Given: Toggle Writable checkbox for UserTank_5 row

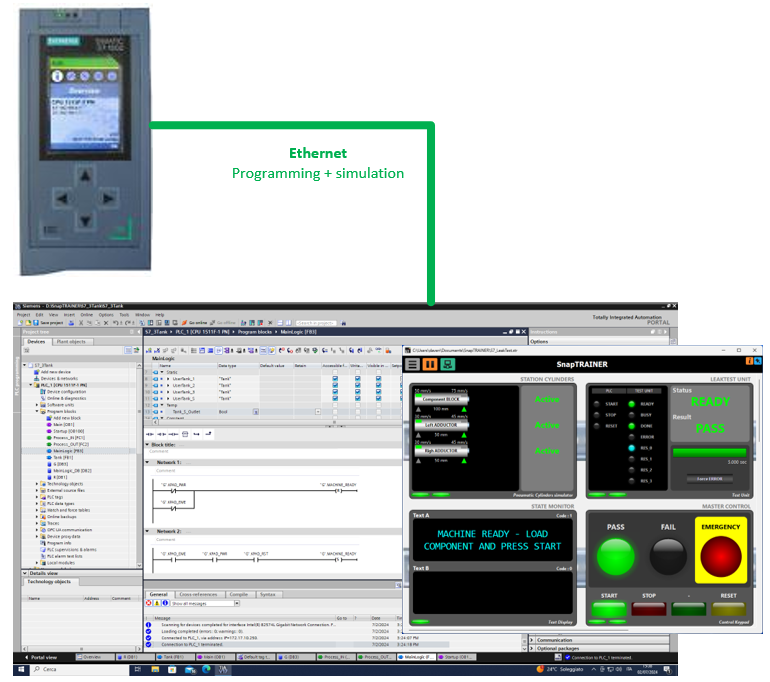Looking at the screenshot, I should (358, 398).
